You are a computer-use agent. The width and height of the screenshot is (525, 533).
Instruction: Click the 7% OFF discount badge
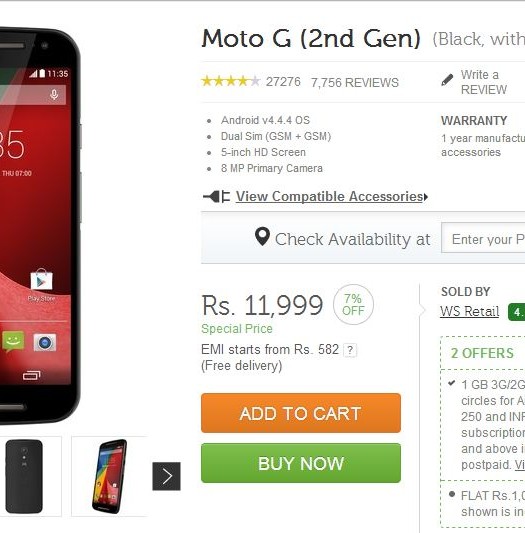[353, 305]
